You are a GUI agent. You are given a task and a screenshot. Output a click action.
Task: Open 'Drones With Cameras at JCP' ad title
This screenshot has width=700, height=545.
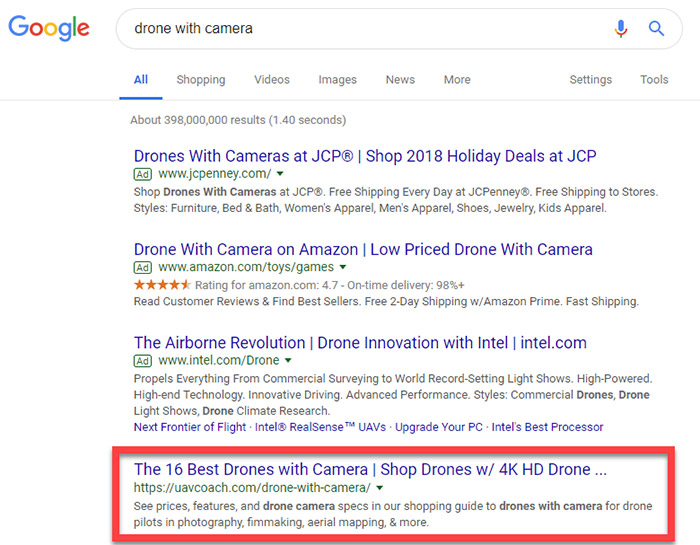pyautogui.click(x=365, y=156)
